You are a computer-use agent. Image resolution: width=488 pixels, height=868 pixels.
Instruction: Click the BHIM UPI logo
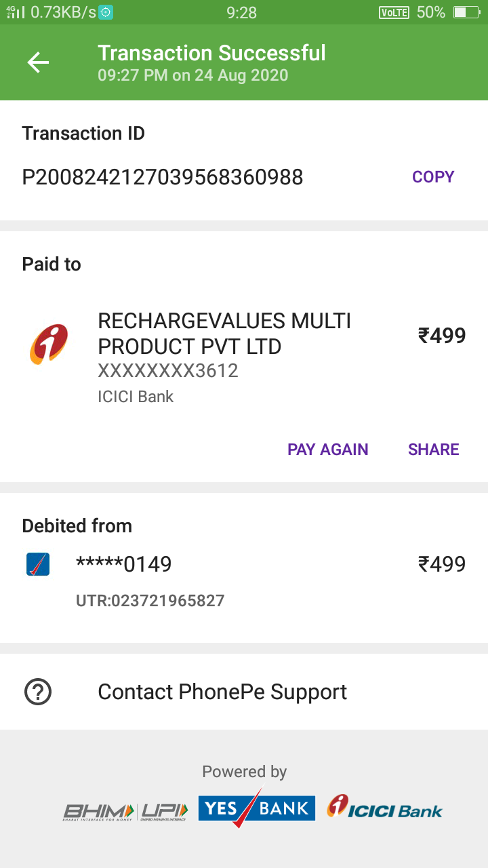pyautogui.click(x=126, y=811)
